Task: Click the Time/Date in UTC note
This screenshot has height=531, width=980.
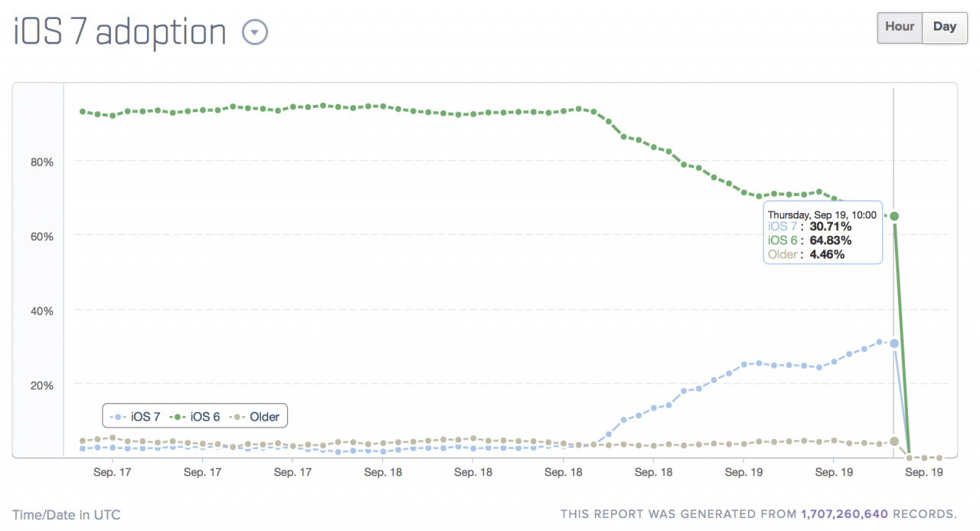Action: [67, 515]
